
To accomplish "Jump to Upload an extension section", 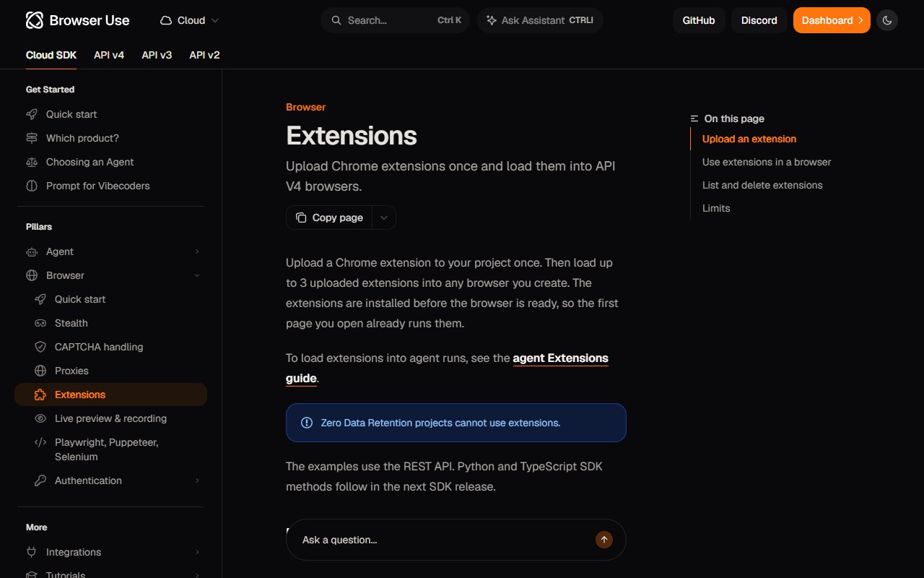I will click(749, 139).
